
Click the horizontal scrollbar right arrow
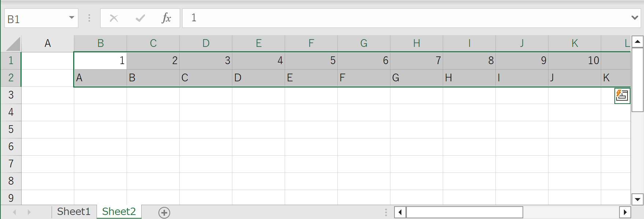pyautogui.click(x=625, y=212)
